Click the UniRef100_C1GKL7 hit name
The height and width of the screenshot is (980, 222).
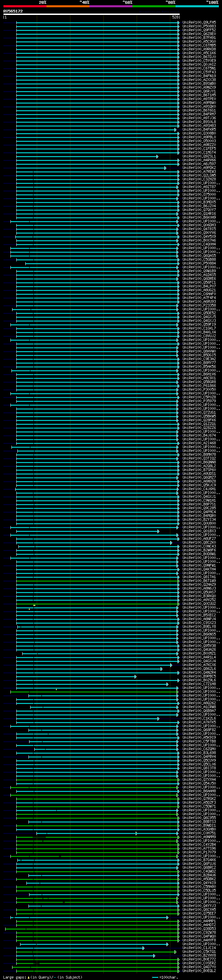tap(199, 328)
